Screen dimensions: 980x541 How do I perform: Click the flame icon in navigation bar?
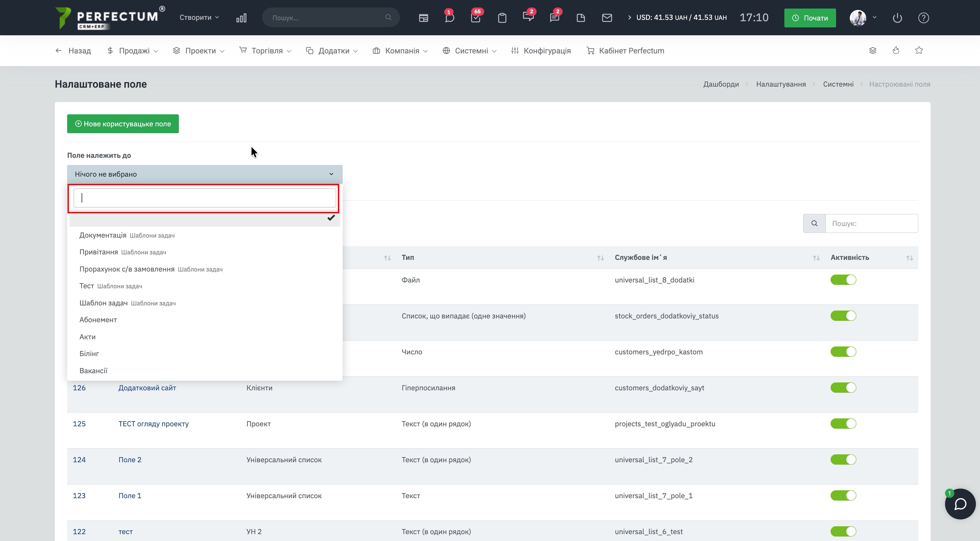pyautogui.click(x=896, y=51)
